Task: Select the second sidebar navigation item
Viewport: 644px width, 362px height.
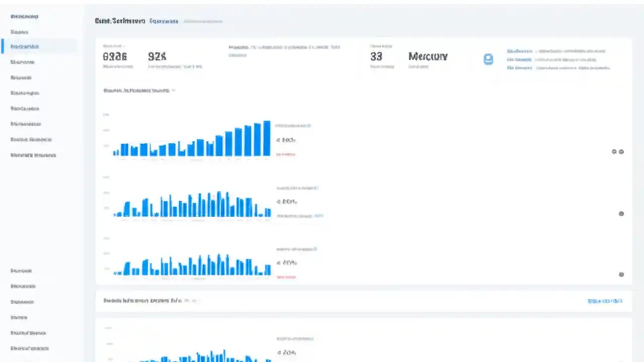Action: pyautogui.click(x=19, y=32)
